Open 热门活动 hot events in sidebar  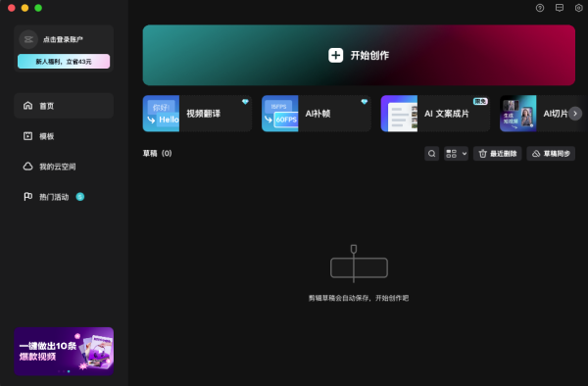pyautogui.click(x=64, y=197)
